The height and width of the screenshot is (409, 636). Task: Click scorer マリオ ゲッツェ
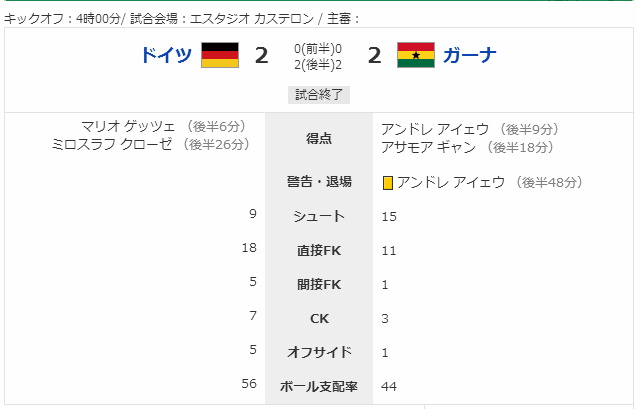(x=128, y=127)
